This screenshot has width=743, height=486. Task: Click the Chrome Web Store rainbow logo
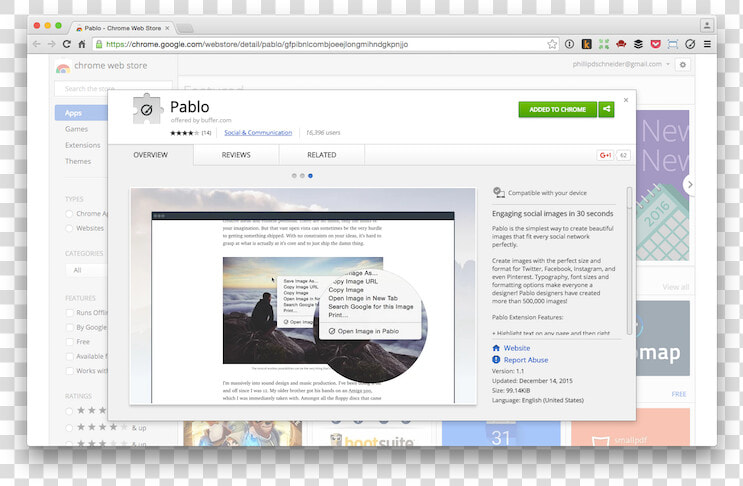pos(63,67)
